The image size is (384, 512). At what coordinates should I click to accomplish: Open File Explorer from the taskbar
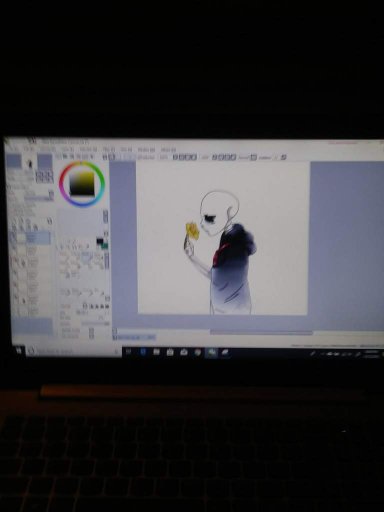(156, 352)
